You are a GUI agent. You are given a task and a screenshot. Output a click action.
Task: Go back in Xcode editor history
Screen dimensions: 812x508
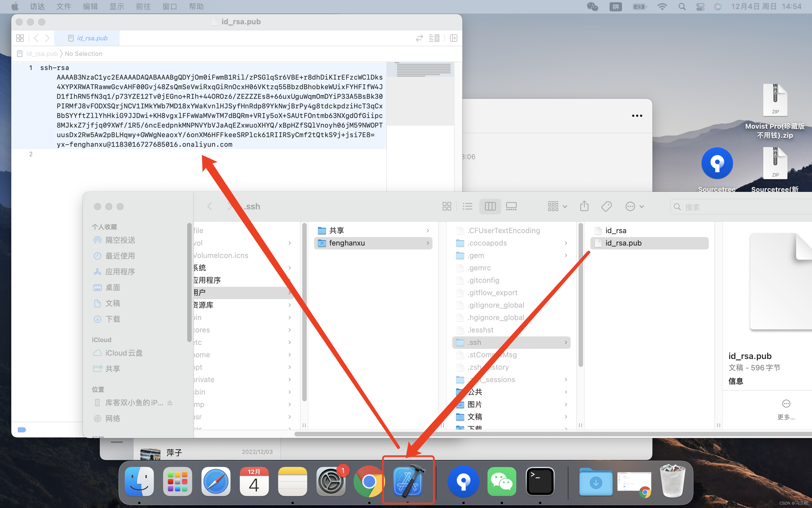click(36, 38)
